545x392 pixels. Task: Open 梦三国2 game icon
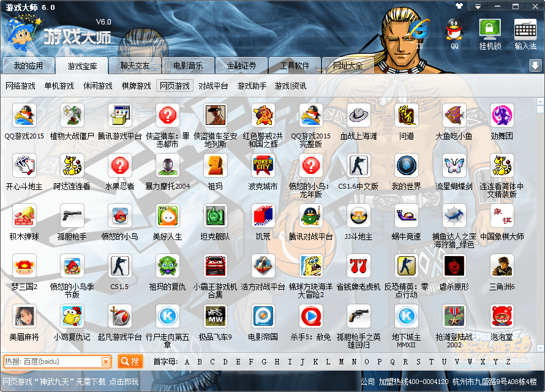coord(24,266)
